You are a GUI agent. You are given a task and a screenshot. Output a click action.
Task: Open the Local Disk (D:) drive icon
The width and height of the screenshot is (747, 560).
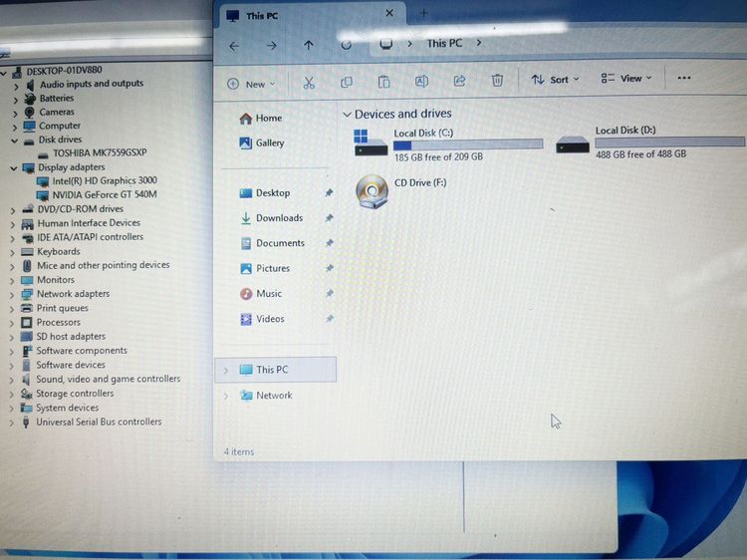tap(573, 144)
